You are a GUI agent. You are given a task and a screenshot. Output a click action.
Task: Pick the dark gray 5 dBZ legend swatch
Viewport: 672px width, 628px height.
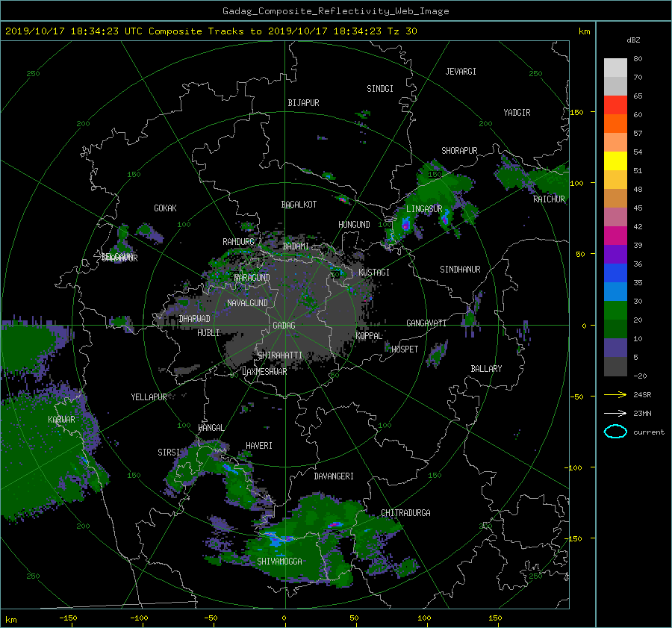(x=615, y=367)
